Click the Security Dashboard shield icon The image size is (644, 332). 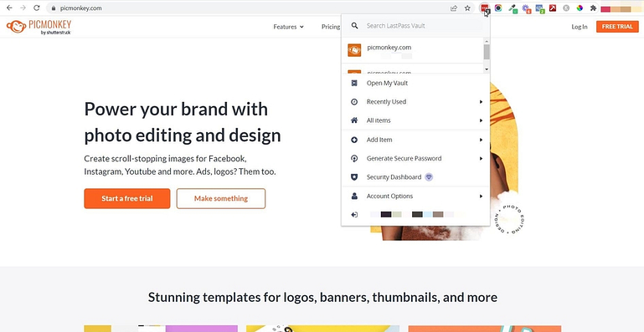[x=354, y=177]
